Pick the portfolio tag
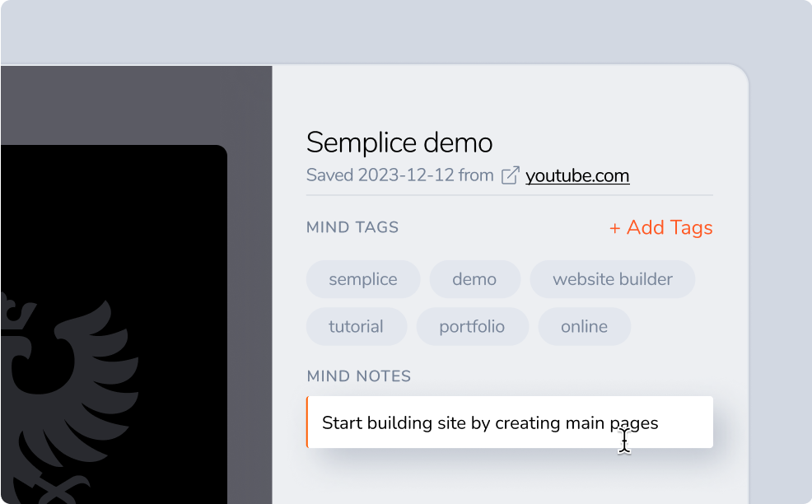This screenshot has width=812, height=504. 472,326
